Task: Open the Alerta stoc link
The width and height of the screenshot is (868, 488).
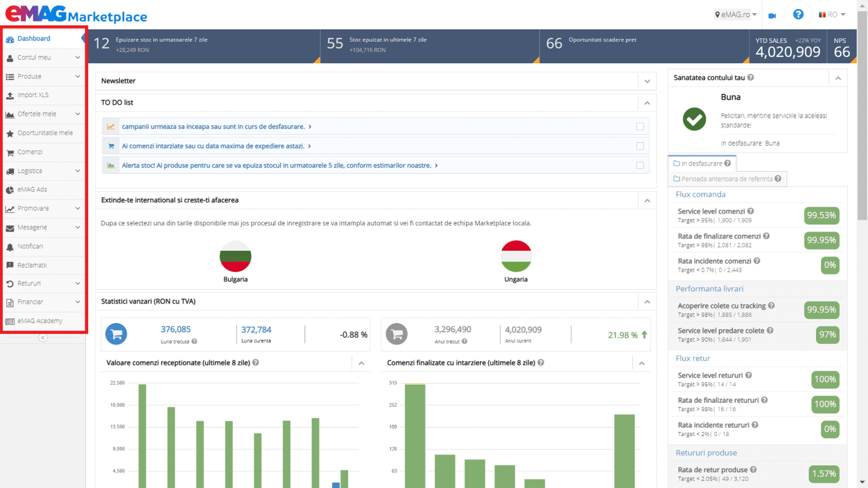Action: click(276, 165)
